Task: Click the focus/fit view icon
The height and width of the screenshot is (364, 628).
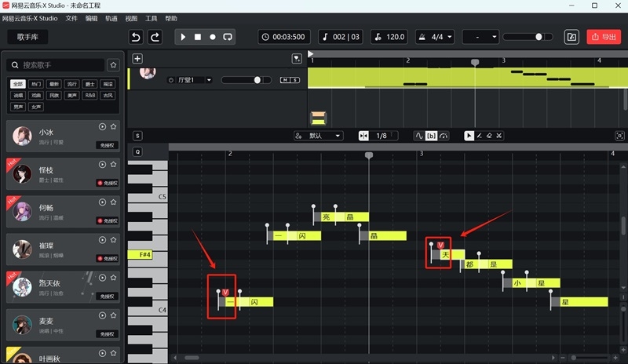Action: coord(619,136)
